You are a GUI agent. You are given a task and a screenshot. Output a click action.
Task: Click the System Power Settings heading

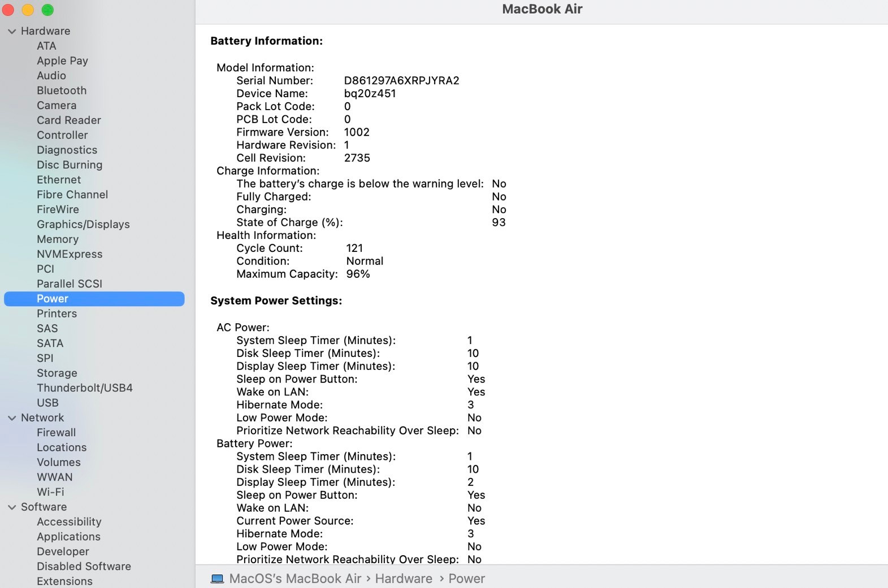click(276, 301)
